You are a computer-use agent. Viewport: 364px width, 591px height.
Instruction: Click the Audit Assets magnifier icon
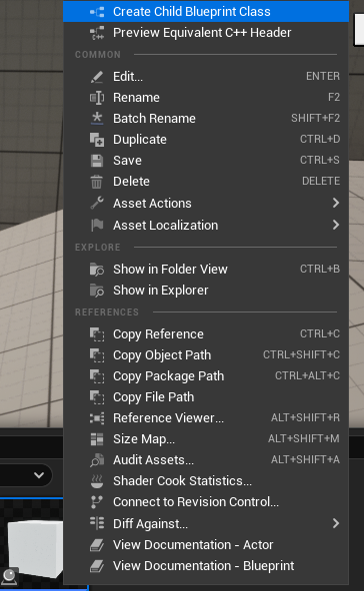click(x=97, y=460)
